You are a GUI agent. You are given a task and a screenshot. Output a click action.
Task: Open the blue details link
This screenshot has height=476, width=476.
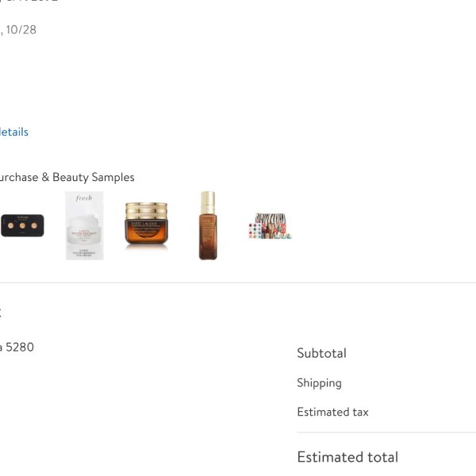tap(14, 132)
